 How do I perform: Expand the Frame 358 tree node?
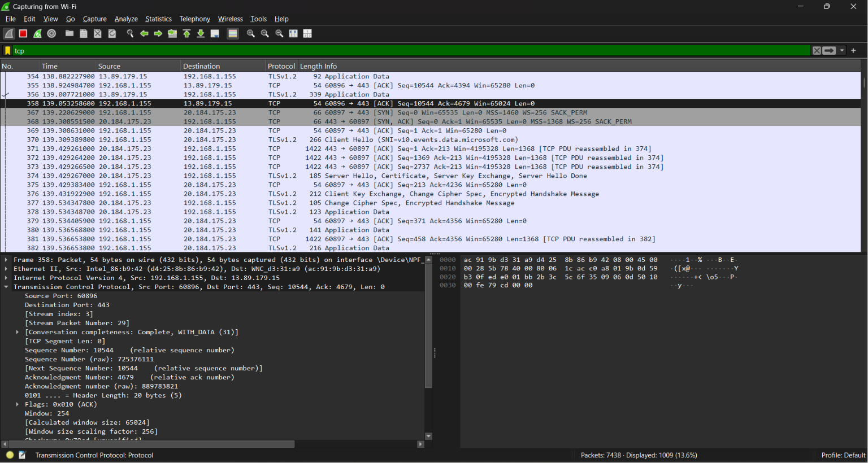click(6, 260)
